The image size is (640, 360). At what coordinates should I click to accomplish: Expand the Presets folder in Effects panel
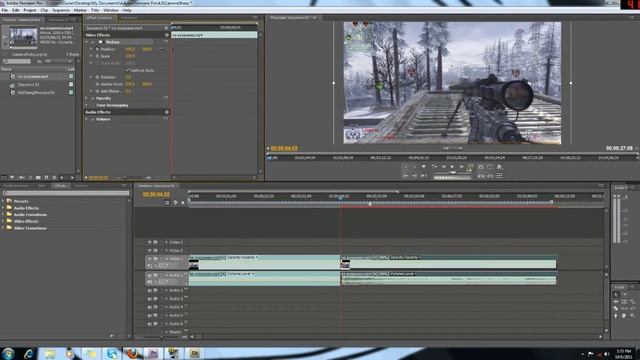tap(3, 201)
